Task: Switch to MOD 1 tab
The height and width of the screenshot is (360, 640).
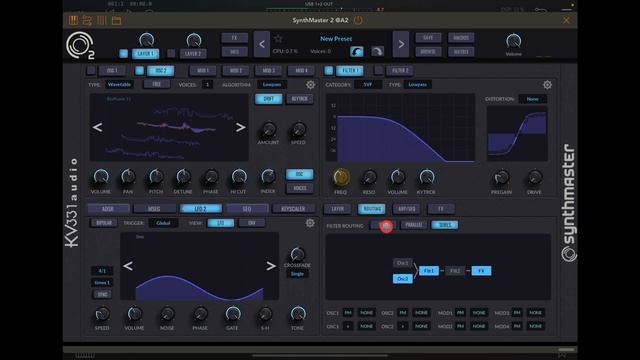Action: [203, 70]
